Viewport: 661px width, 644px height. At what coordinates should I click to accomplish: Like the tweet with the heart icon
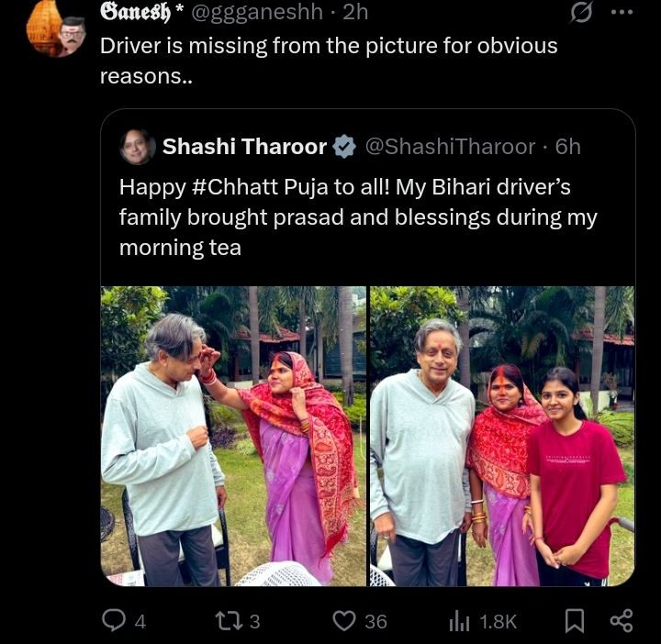click(x=344, y=621)
